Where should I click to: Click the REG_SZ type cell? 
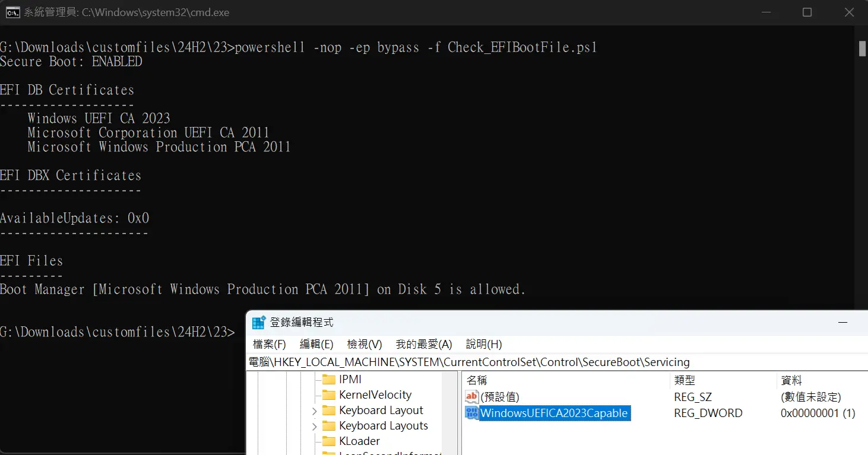(693, 397)
